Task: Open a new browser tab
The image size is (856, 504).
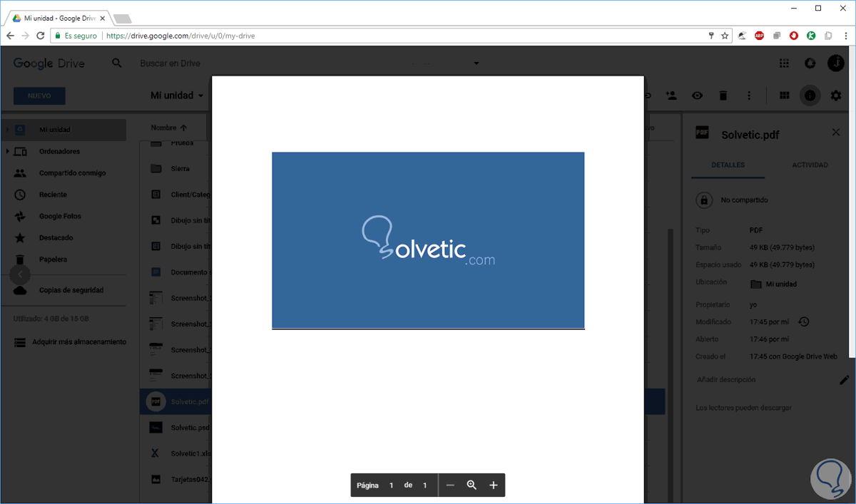Action: (122, 19)
